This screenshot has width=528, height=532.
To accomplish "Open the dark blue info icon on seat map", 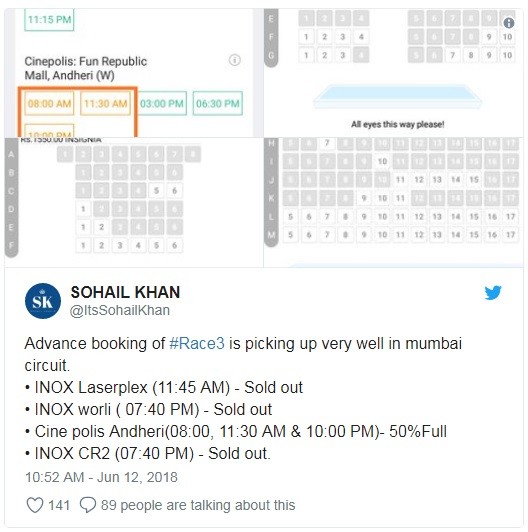I will click(x=509, y=23).
